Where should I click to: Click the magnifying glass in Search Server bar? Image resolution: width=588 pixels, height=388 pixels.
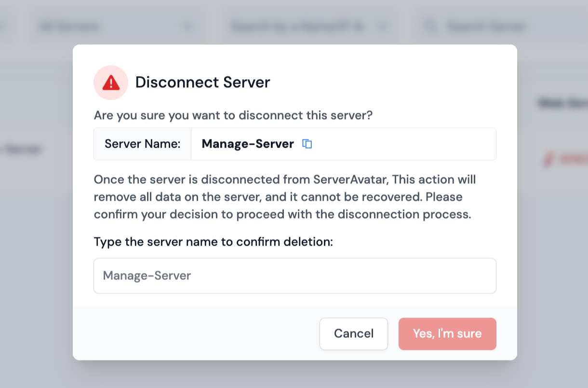click(x=430, y=27)
